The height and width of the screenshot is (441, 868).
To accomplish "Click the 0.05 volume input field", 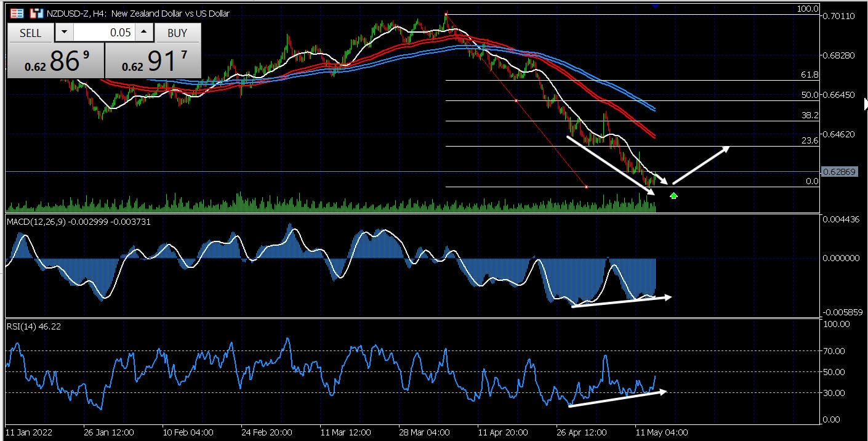I will [x=103, y=33].
